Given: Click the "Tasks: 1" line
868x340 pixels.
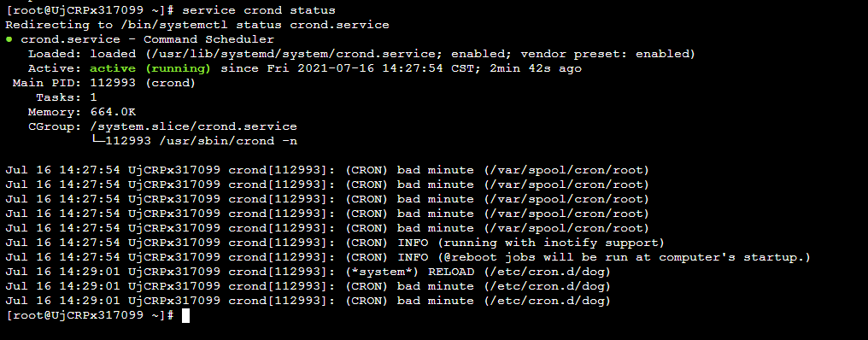Looking at the screenshot, I should click(67, 97).
